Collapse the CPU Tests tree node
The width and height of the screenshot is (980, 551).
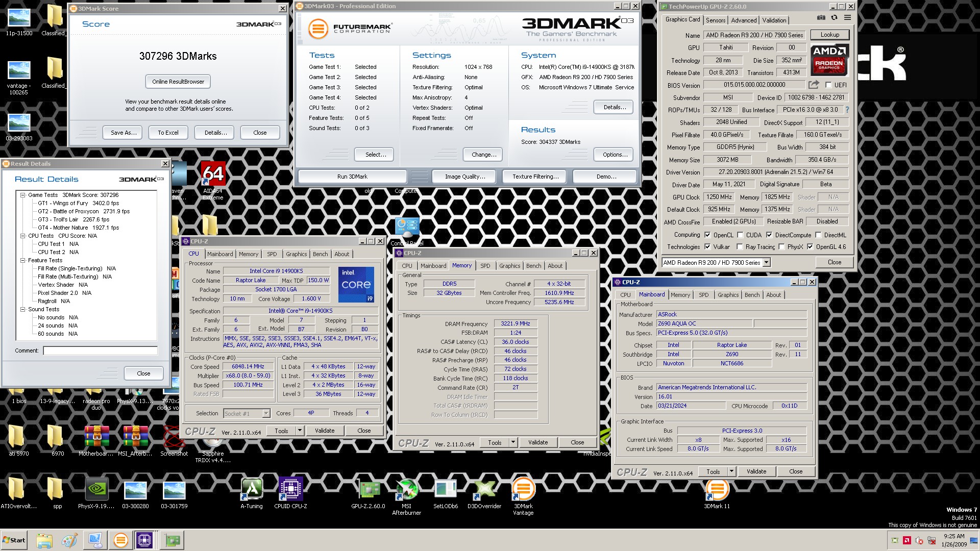(x=23, y=236)
